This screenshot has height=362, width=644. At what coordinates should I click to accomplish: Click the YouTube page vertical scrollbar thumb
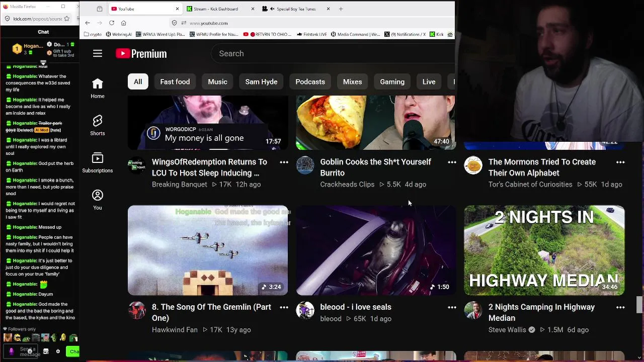click(x=639, y=305)
